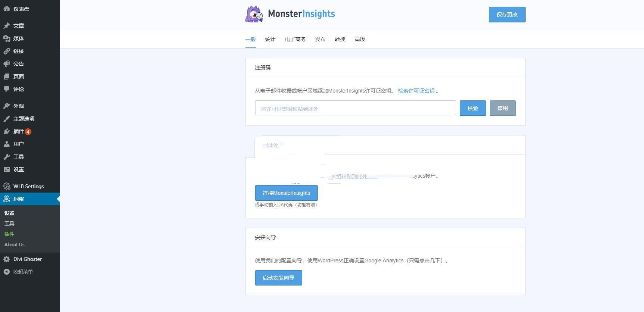Click the 保存更改 button
Viewport: 644px width, 312px height.
507,15
